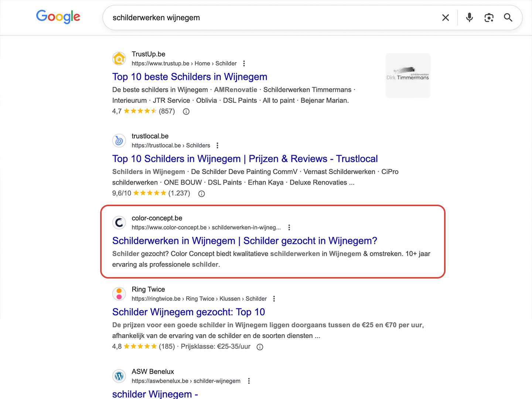Viewport: 532px width, 399px height.
Task: Open Google Lens image search
Action: tap(489, 18)
